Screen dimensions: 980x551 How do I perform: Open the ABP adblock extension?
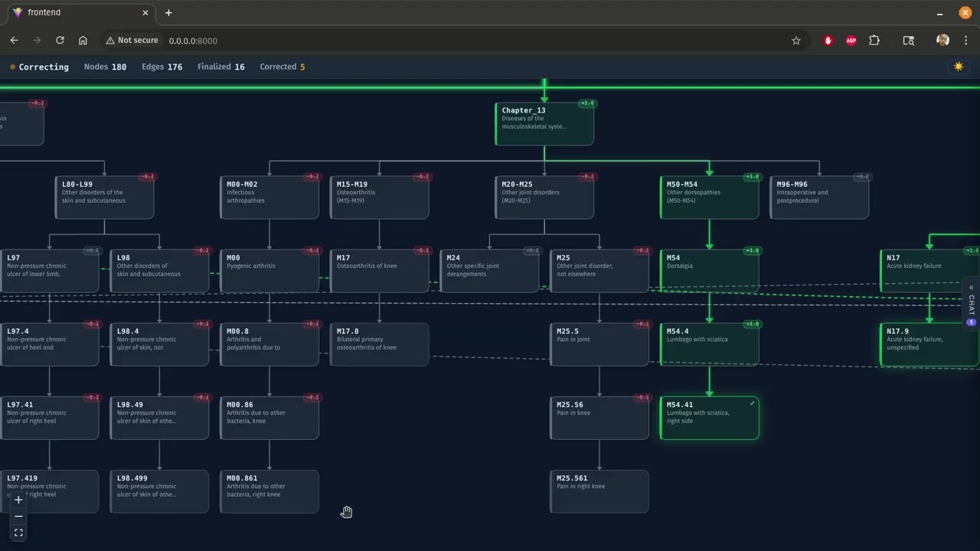pos(851,41)
